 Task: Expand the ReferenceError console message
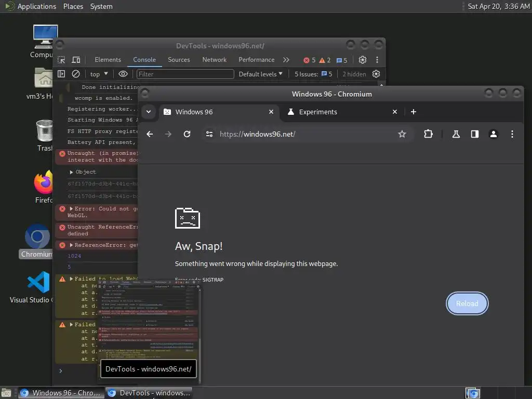point(71,245)
